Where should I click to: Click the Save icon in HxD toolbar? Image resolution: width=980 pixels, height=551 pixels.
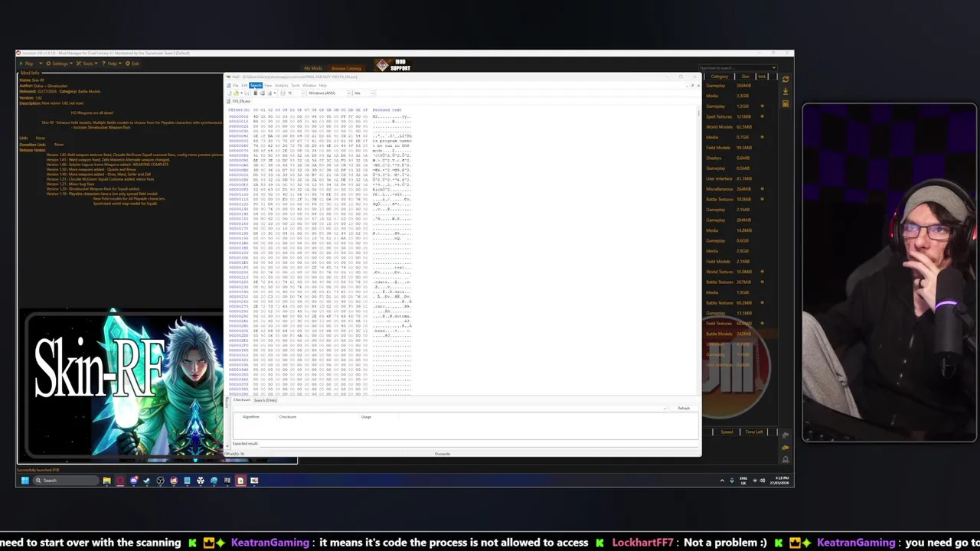247,93
